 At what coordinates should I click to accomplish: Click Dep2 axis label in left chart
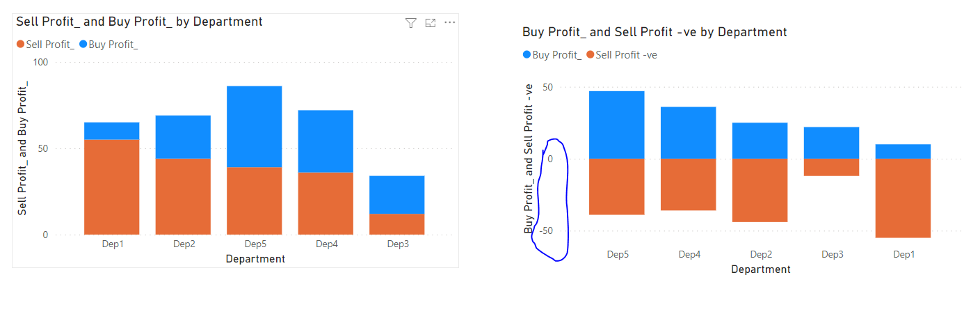184,244
